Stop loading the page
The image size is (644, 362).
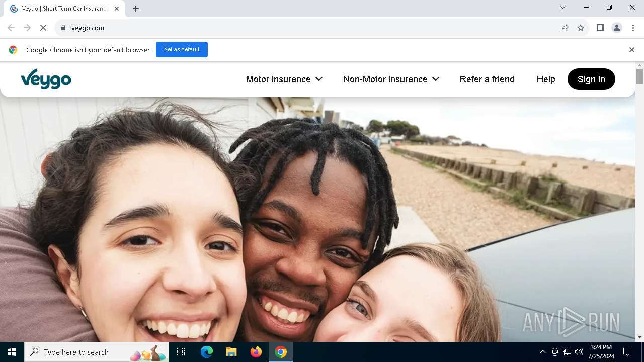click(x=43, y=28)
